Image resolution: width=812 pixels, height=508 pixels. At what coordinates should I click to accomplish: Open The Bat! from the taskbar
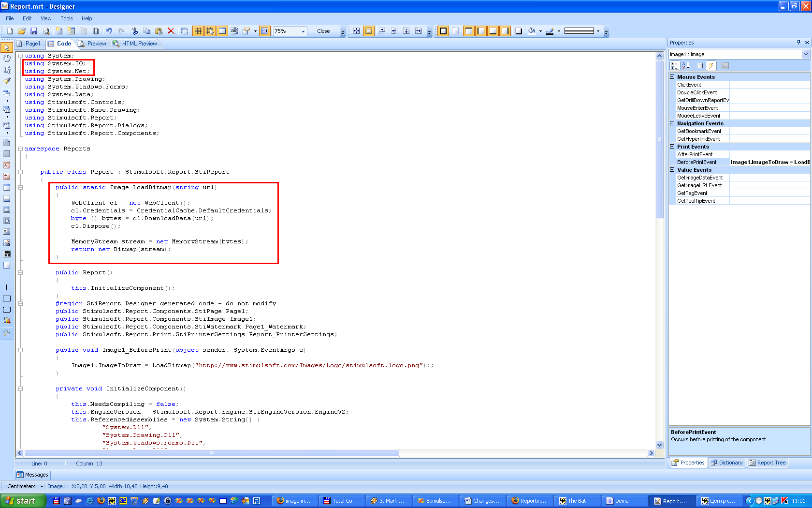pos(578,501)
